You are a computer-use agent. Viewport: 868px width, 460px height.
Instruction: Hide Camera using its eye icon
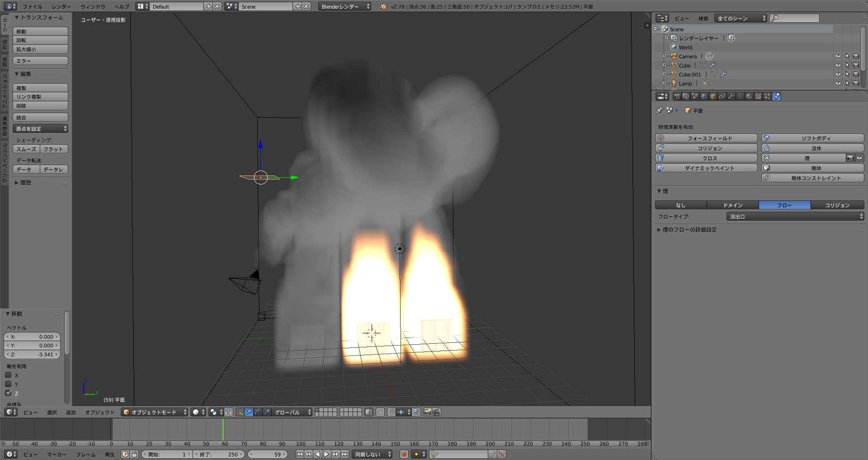[838, 56]
